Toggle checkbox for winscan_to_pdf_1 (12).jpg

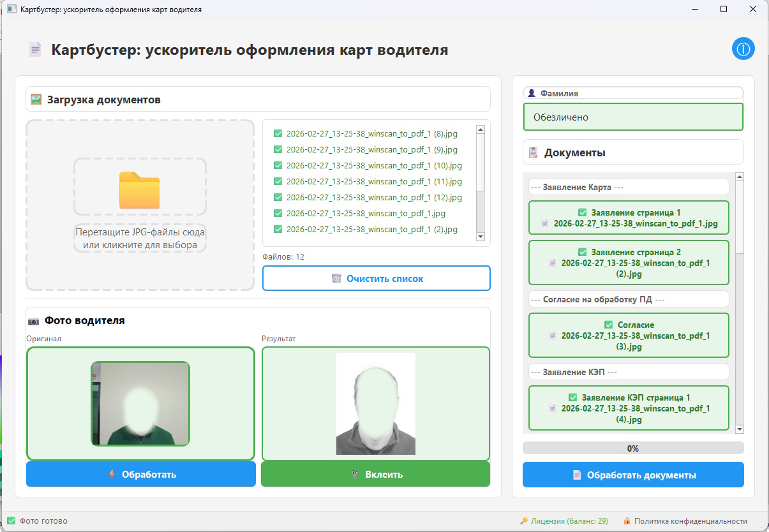coord(278,197)
